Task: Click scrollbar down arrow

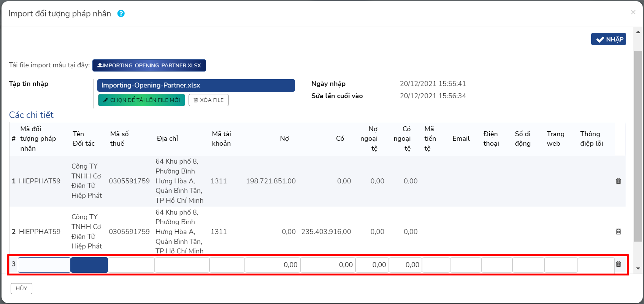Action: [638, 269]
